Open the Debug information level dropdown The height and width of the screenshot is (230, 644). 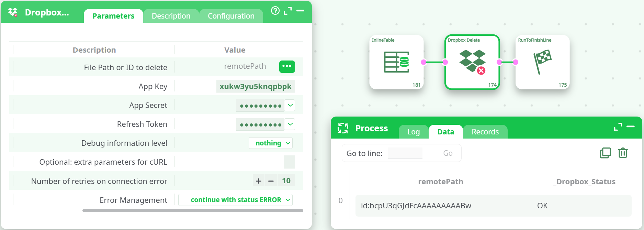tap(271, 143)
